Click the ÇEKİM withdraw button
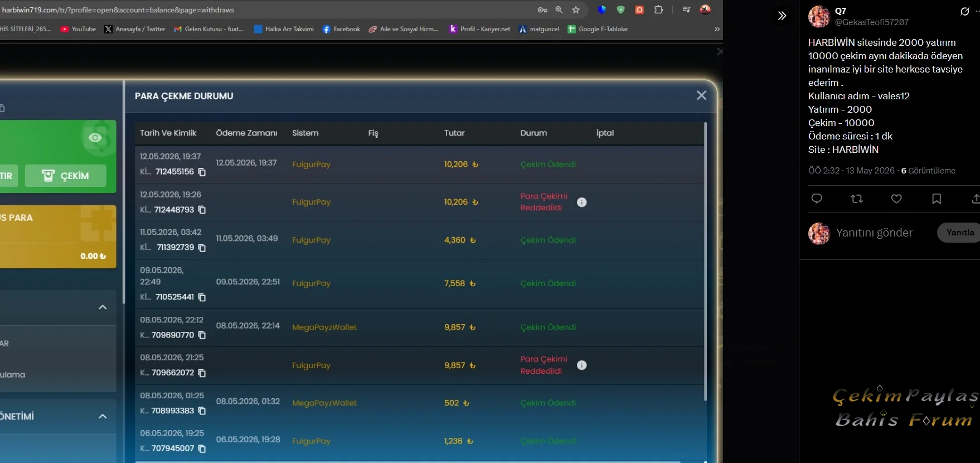The width and height of the screenshot is (980, 463). [x=65, y=176]
